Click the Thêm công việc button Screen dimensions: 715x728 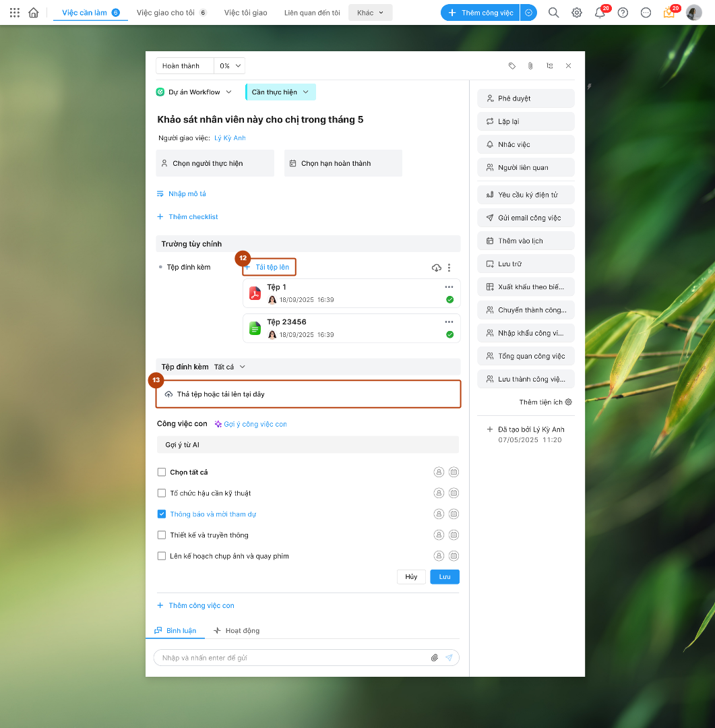[480, 13]
